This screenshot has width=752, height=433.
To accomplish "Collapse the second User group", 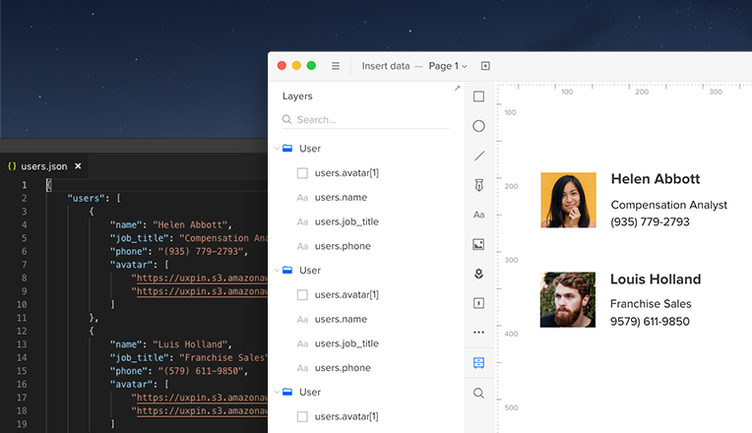I will (x=277, y=270).
